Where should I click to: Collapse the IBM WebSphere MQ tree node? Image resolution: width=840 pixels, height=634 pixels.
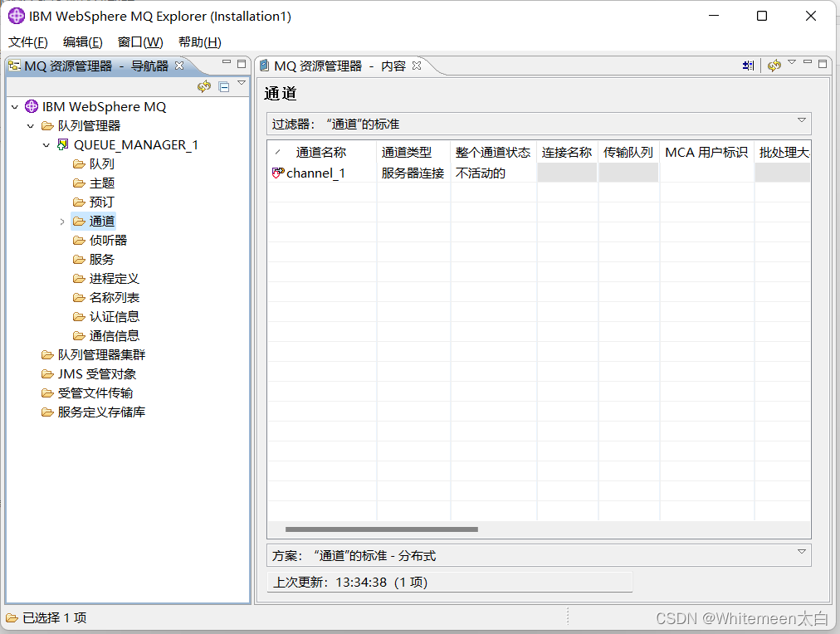point(15,107)
